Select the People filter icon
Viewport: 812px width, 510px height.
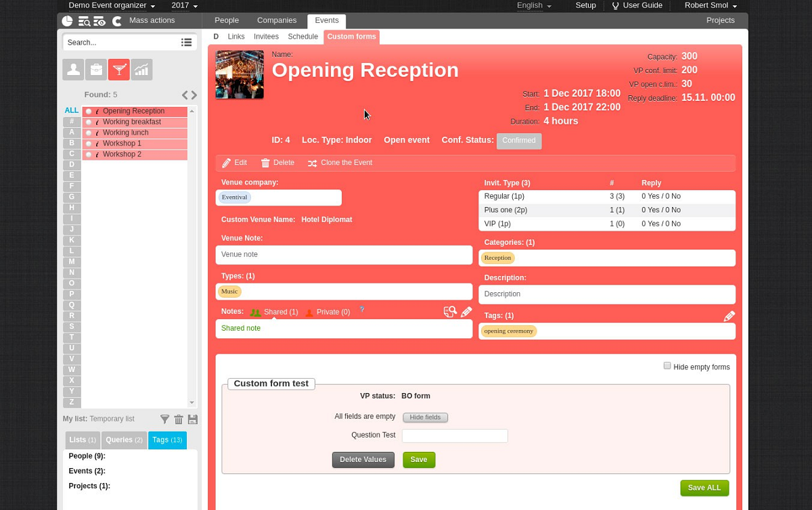[x=73, y=70]
